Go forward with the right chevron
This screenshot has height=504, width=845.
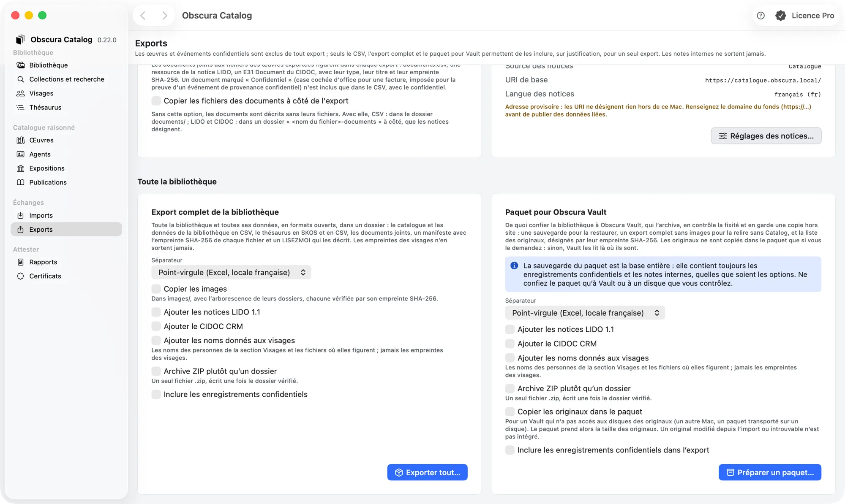pos(165,16)
